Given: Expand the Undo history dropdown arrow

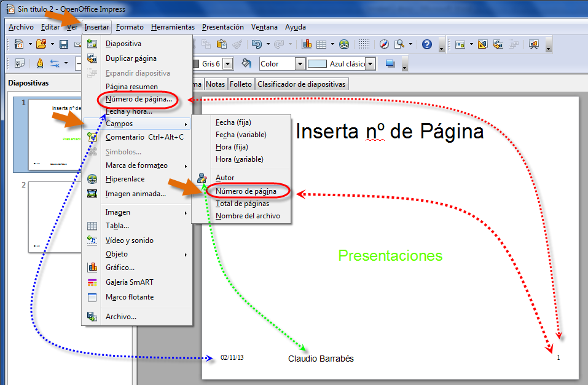Looking at the screenshot, I should [x=268, y=44].
